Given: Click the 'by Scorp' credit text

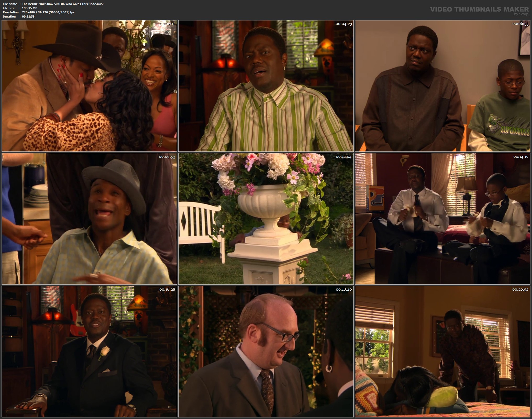Looking at the screenshot, I should [x=521, y=14].
